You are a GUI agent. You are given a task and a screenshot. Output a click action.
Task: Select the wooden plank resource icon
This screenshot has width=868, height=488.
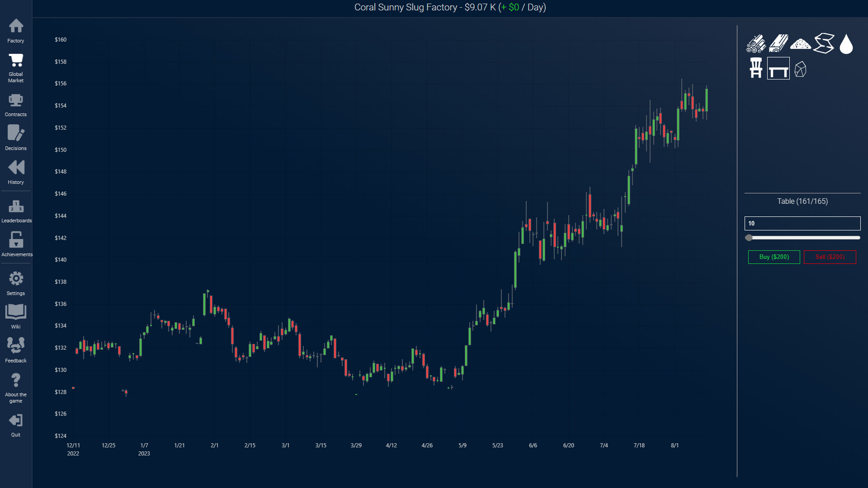pyautogui.click(x=778, y=44)
